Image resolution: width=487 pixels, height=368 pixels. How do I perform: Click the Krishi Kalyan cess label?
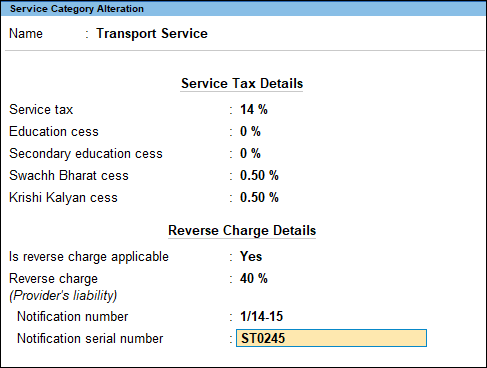(x=63, y=198)
